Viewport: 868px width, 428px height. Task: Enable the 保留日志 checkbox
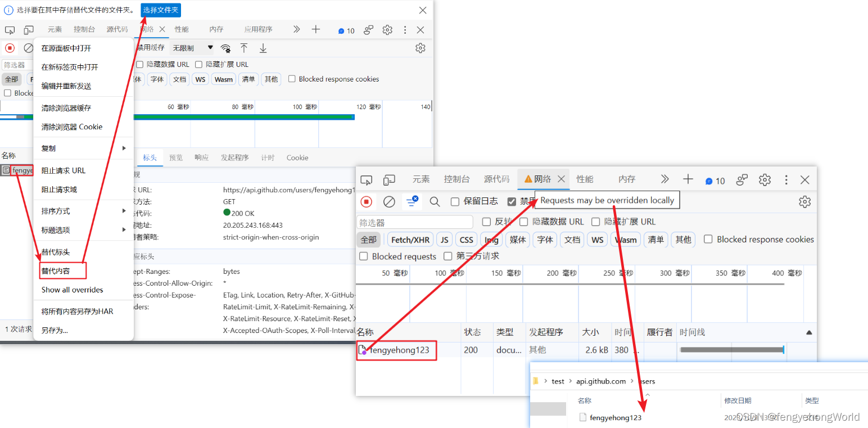pyautogui.click(x=455, y=201)
